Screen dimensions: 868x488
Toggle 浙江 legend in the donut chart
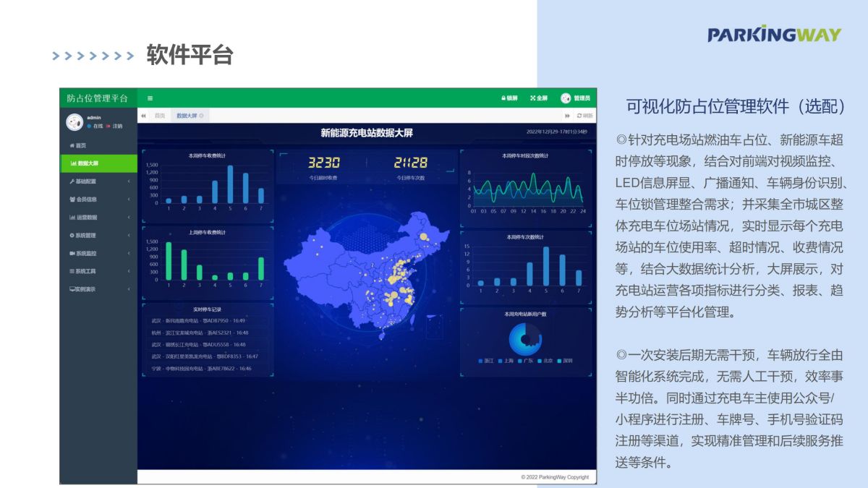(x=487, y=360)
